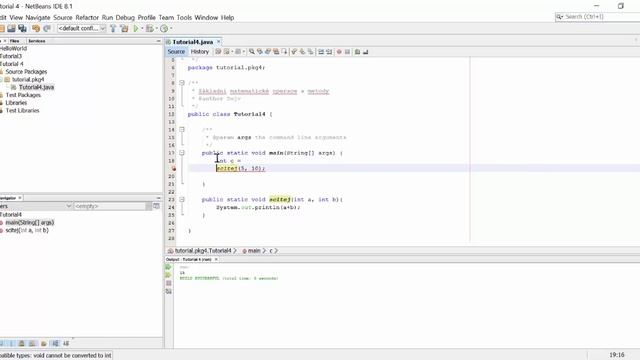Collapse the scitej method fold at line 23

182,200
